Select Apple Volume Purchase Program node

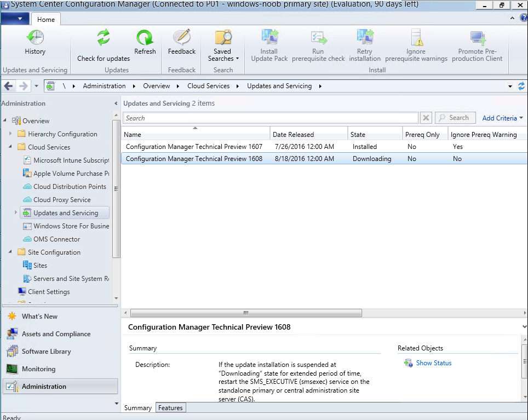click(x=66, y=174)
